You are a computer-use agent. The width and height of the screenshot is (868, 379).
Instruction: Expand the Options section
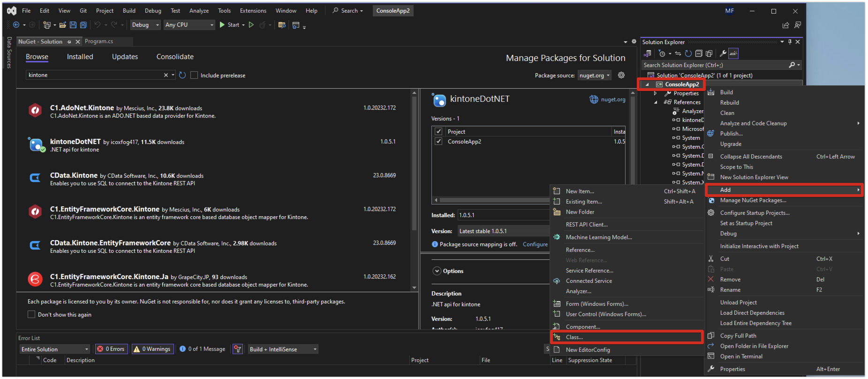(437, 271)
